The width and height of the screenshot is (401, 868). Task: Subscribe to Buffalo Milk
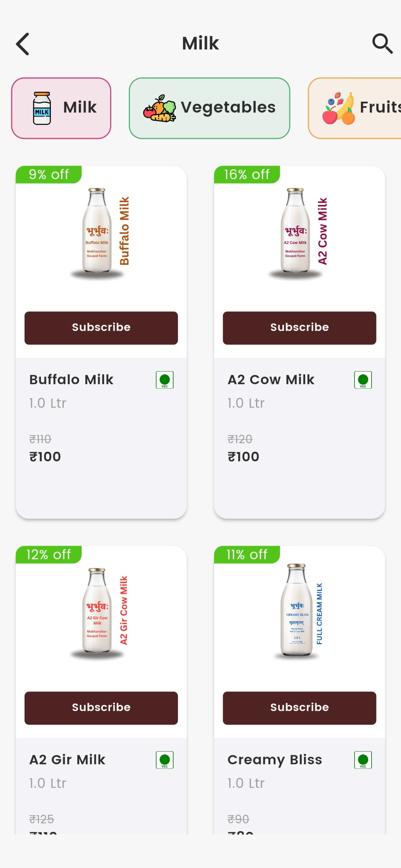point(101,328)
